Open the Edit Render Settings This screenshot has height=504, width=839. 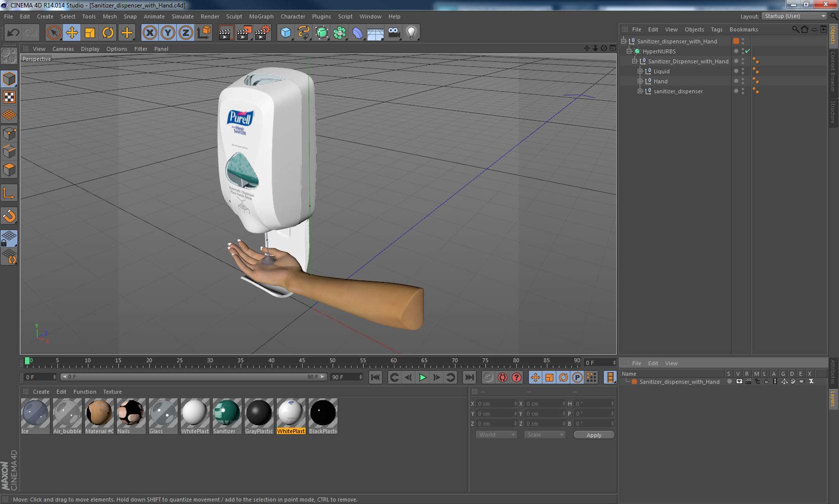coord(263,33)
